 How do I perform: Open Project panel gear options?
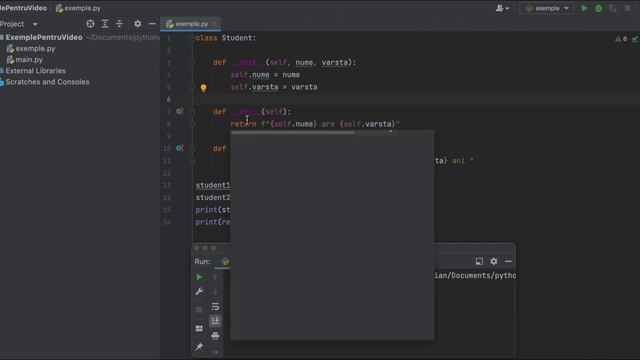[138, 24]
